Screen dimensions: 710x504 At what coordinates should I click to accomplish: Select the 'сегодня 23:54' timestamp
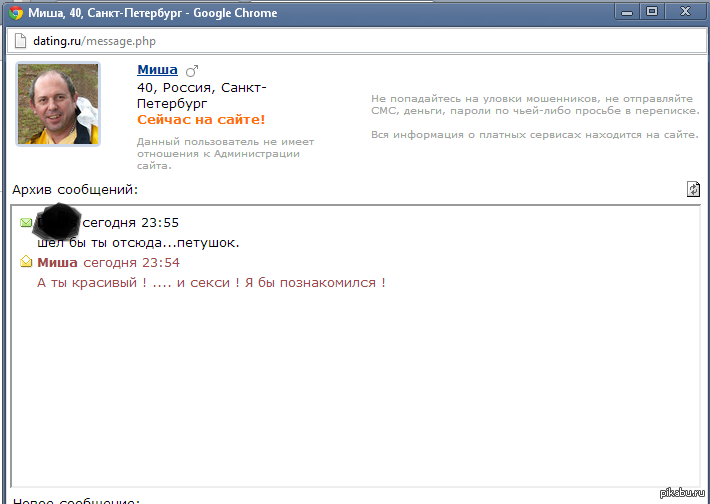(x=131, y=262)
